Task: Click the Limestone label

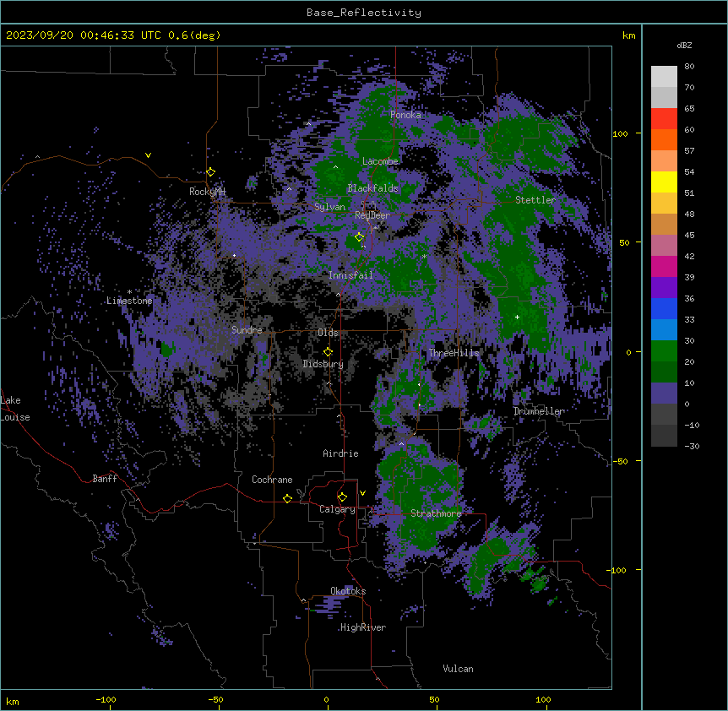Action: (129, 301)
